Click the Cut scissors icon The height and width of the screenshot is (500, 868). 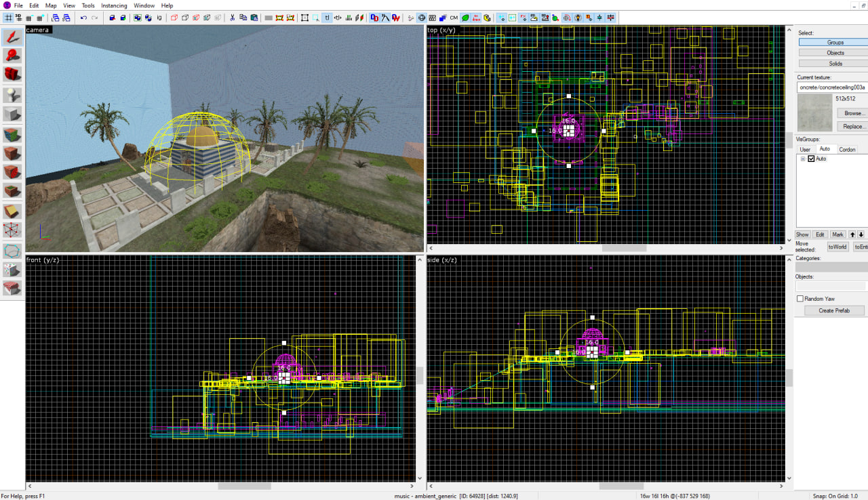coord(232,18)
